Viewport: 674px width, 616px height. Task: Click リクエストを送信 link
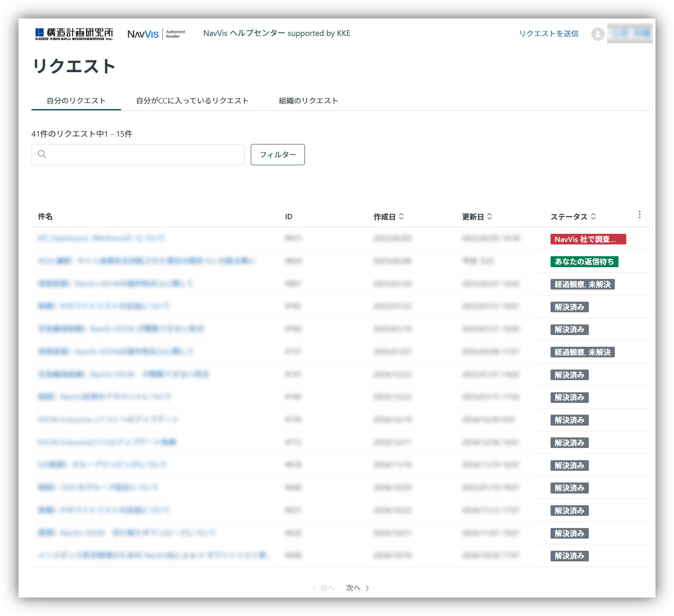pyautogui.click(x=549, y=34)
